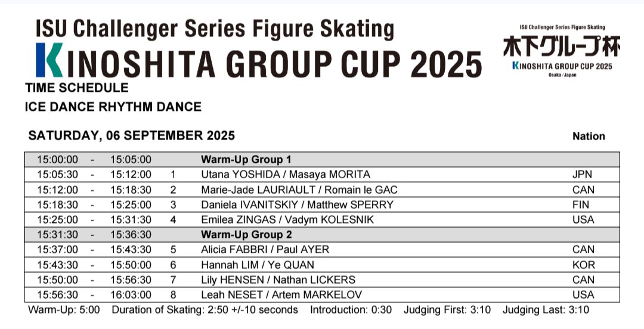Click the TIME SCHEDULE heading
This screenshot has height=329, width=644.
tap(77, 88)
